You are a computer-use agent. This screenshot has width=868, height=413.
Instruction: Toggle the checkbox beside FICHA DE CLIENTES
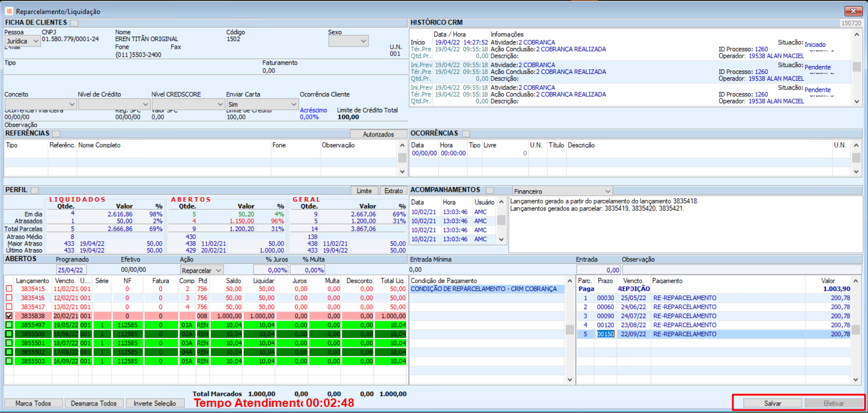tap(74, 23)
